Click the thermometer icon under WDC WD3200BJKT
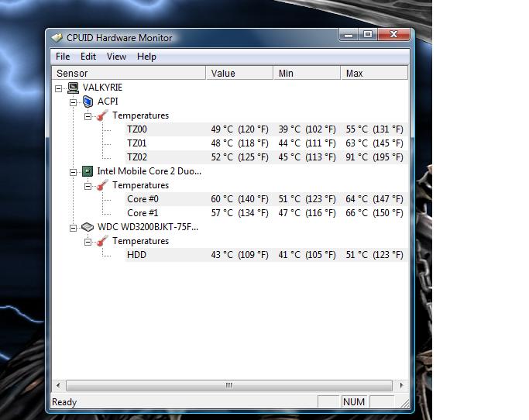The height and width of the screenshot is (420, 529). [102, 241]
